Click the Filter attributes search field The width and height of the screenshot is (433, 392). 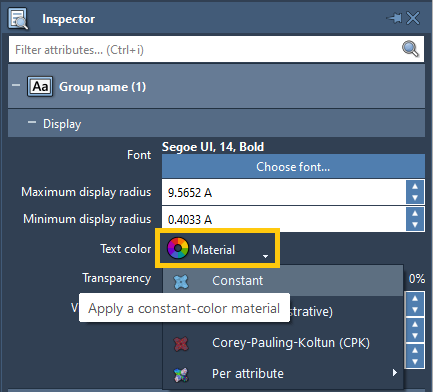click(x=216, y=49)
